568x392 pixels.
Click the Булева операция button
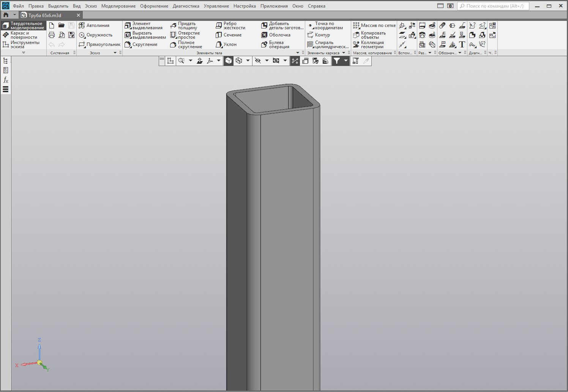(x=275, y=44)
